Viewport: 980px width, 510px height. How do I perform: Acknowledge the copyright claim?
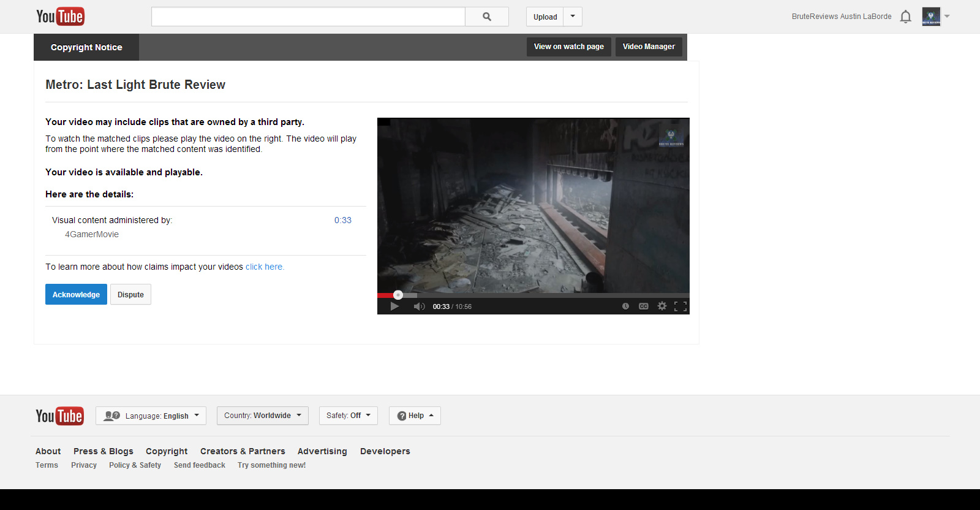coord(76,294)
